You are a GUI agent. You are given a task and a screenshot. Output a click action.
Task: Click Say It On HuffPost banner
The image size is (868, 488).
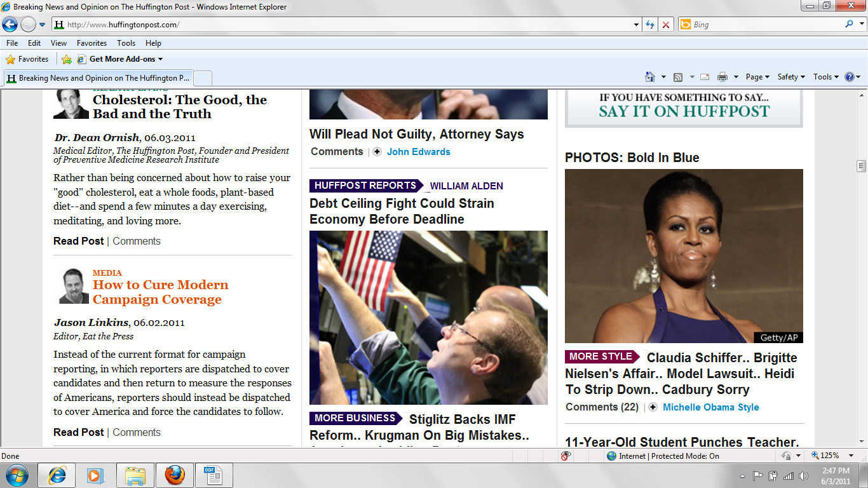pos(684,108)
